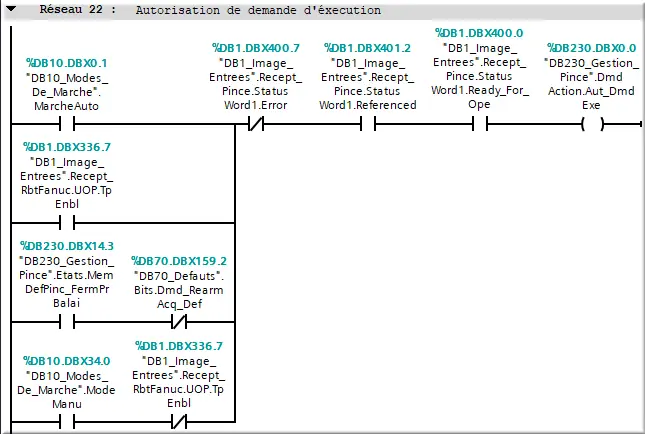Select the ModeManu normally open contact

60,422
